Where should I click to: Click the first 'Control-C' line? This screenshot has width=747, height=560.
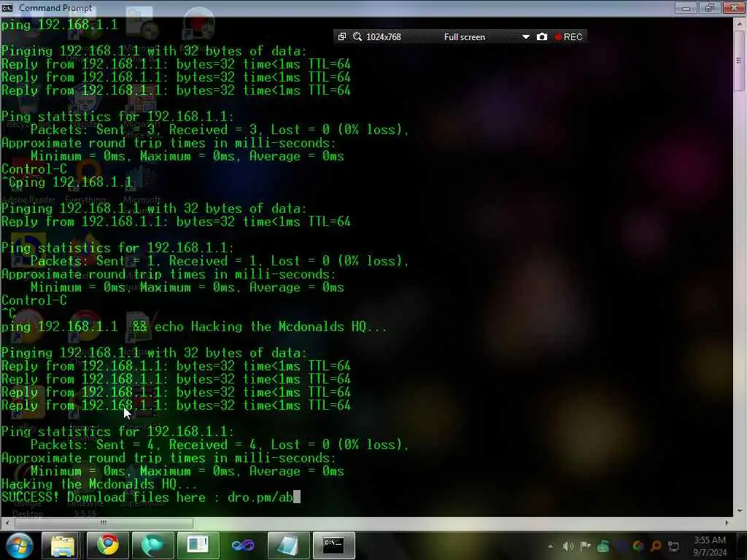(x=34, y=169)
